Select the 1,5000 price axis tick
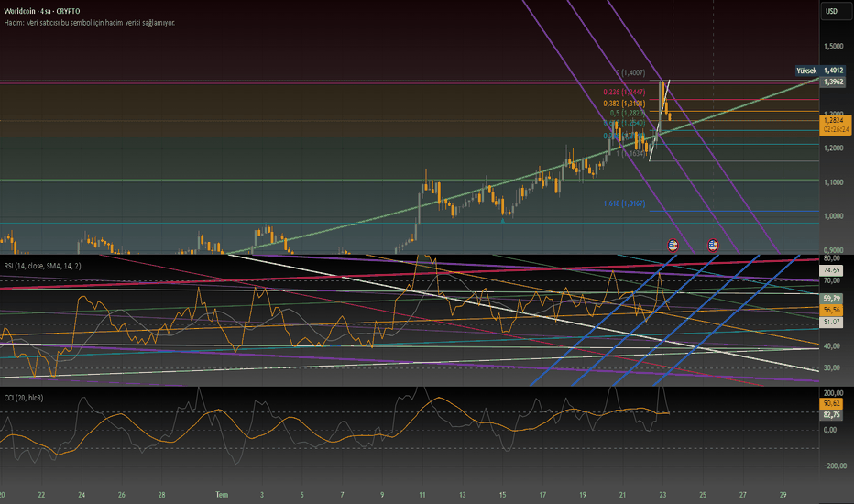 coord(833,47)
